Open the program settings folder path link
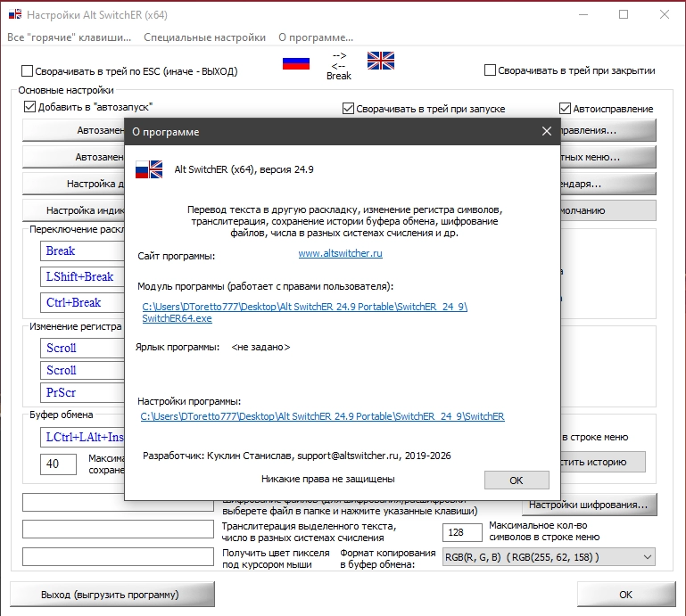Viewport: 686px width, 616px height. (x=322, y=416)
